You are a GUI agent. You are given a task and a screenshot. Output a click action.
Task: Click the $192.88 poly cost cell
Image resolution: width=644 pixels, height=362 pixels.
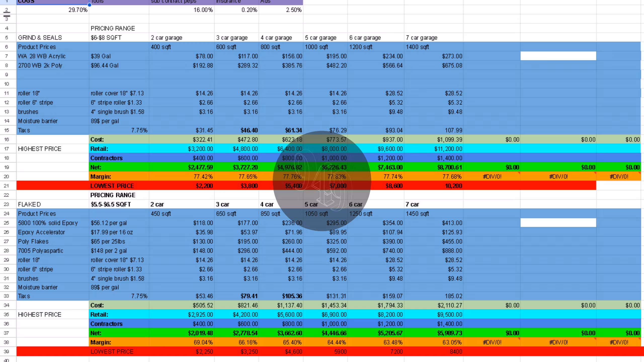click(x=182, y=66)
